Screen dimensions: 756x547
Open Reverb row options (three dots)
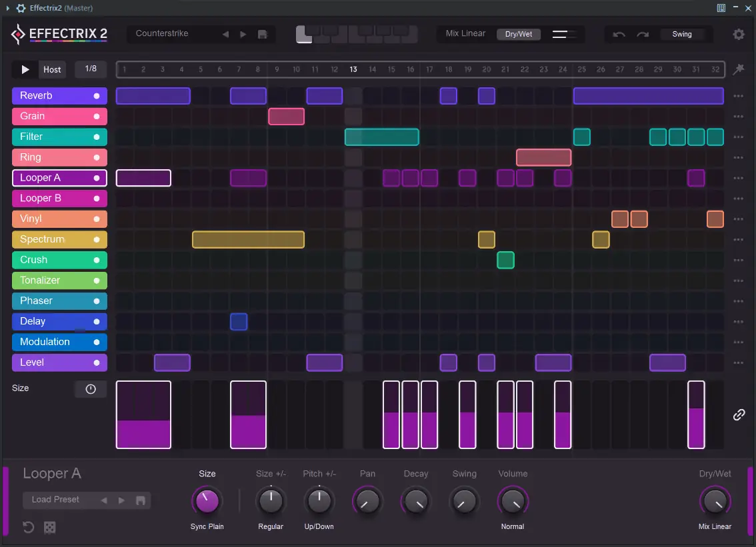[738, 96]
